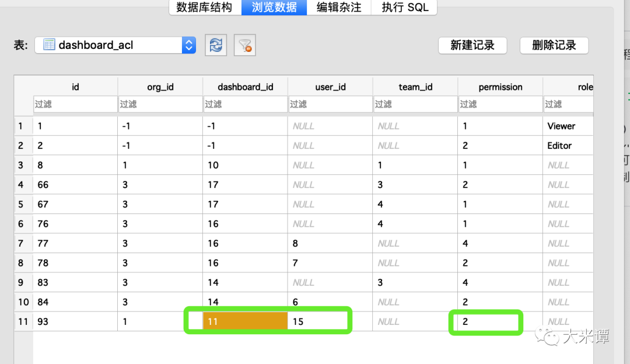The height and width of the screenshot is (364, 630).
Task: Select user_id cell with value 15
Action: [x=330, y=322]
